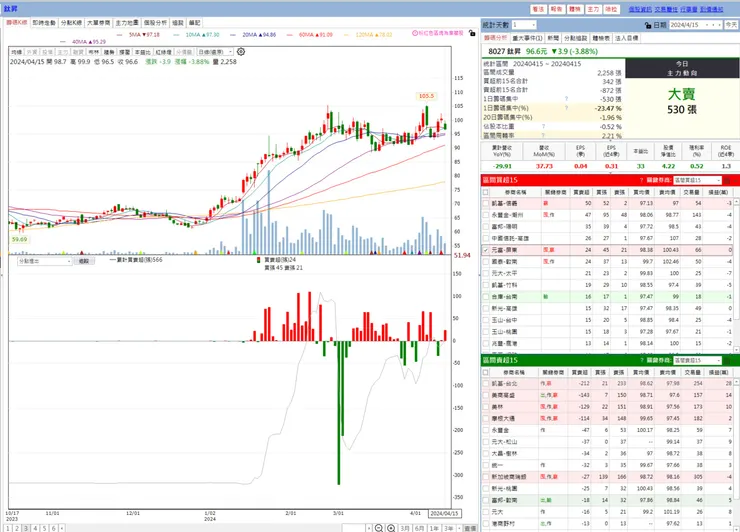Open the 大單券商 tab
The image size is (740, 532).
[99, 23]
